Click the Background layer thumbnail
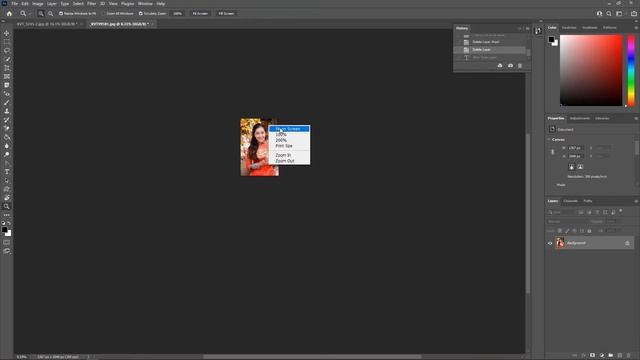 560,243
